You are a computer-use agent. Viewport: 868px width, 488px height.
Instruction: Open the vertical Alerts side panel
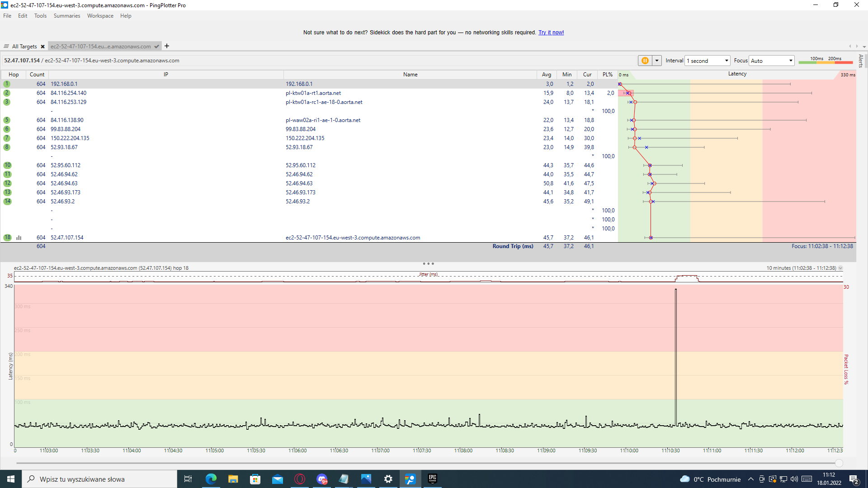[x=861, y=61]
